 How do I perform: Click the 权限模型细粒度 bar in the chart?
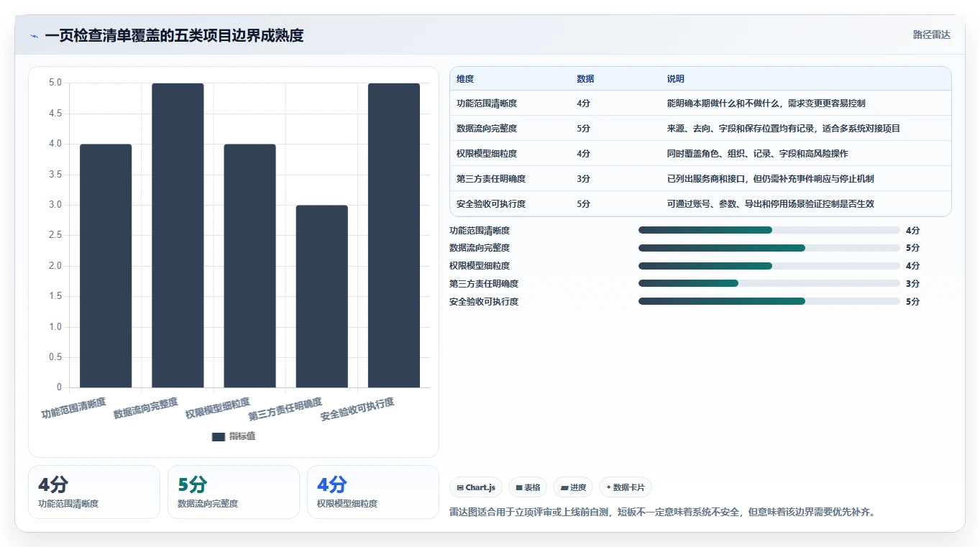[x=249, y=266]
